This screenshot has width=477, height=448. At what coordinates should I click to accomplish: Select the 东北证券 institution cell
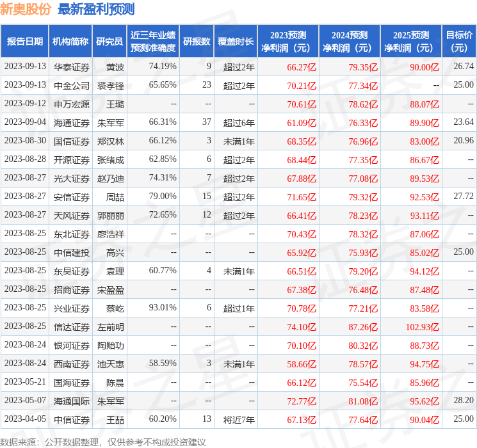pyautogui.click(x=72, y=234)
